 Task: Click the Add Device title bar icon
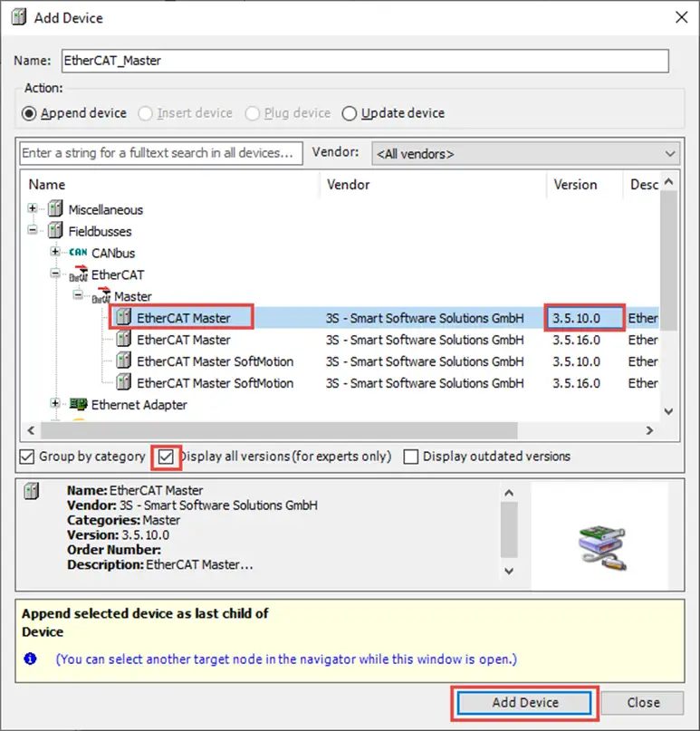point(19,17)
